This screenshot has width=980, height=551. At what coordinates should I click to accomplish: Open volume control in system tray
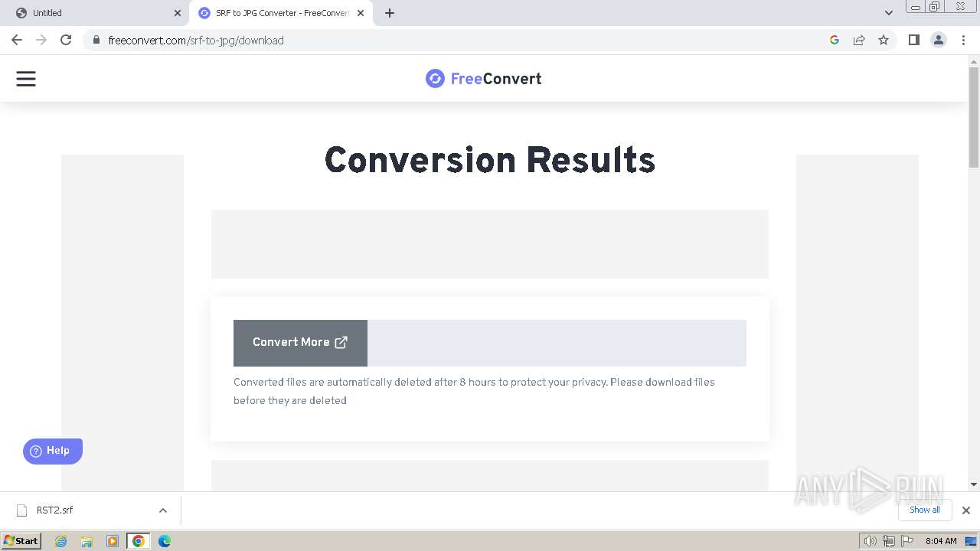point(870,541)
